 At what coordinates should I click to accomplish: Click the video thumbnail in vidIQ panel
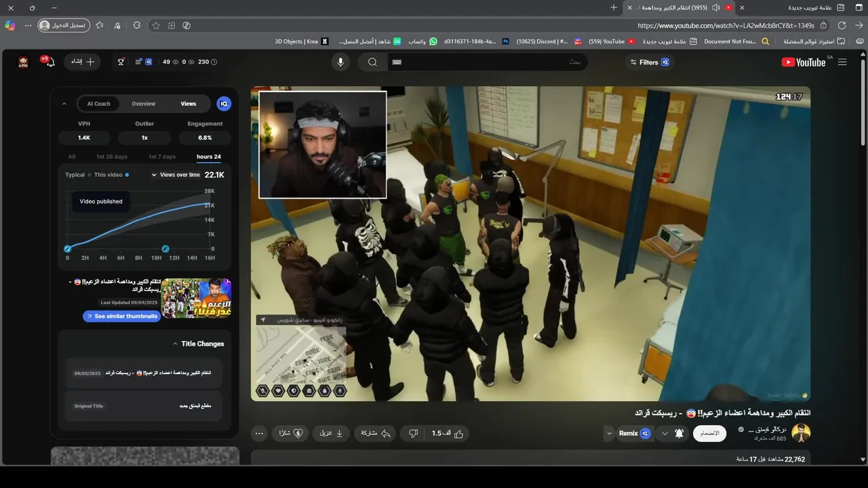196,298
